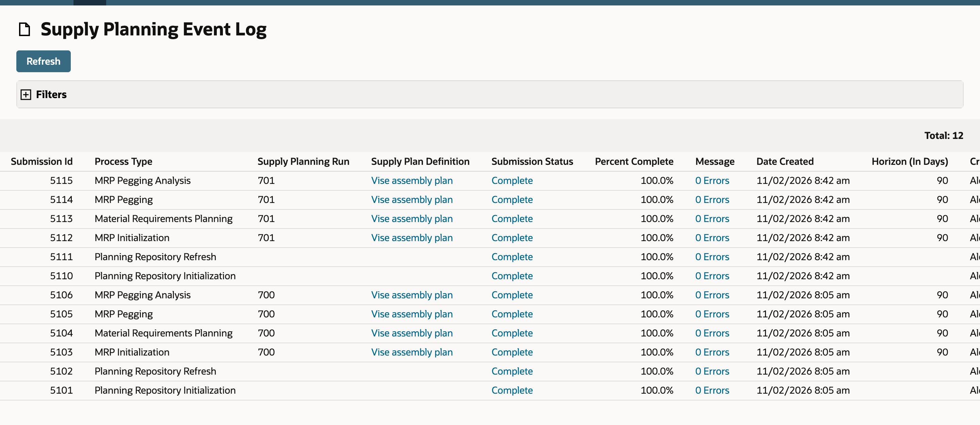Click the Supply Planning Run column header
The width and height of the screenshot is (980, 425).
point(303,161)
